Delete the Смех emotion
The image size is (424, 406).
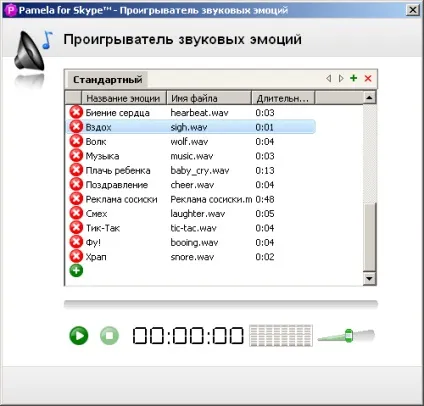[x=76, y=213]
